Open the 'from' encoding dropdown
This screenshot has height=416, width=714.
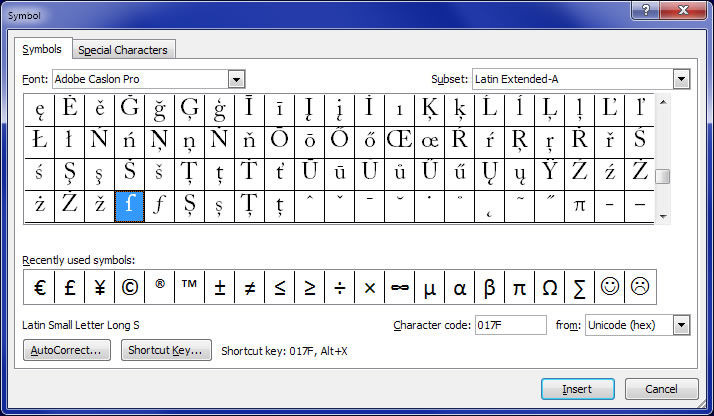(681, 325)
